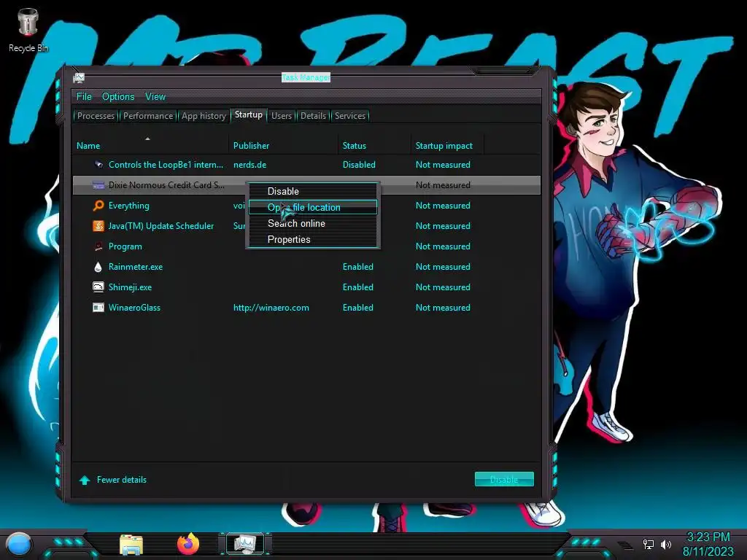This screenshot has height=560, width=747.
Task: Click the Shimeji.exe icon
Action: 98,287
